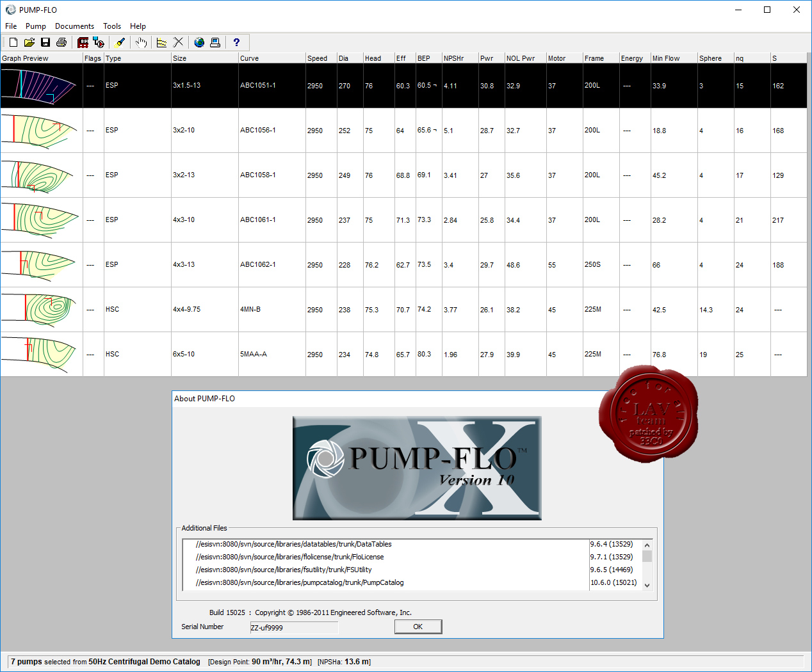Click the FSUtility library path entry
Screen dimensions: 812x672
[284, 570]
